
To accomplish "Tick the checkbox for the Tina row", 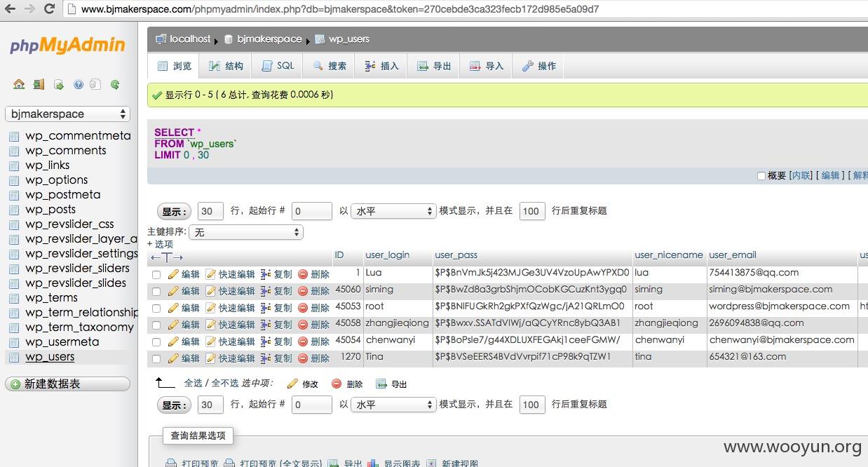I will 156,359.
